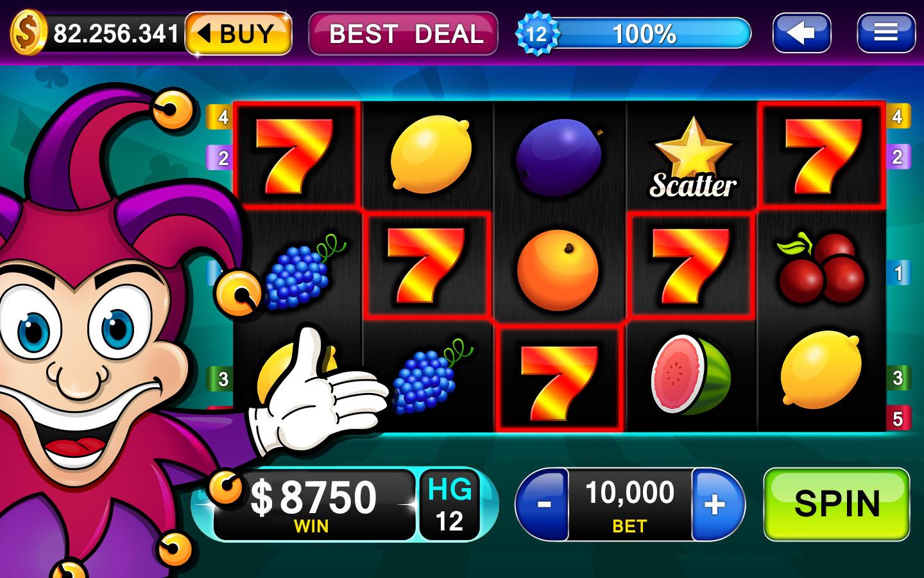Toggle payline 2 marker on right side

[898, 157]
